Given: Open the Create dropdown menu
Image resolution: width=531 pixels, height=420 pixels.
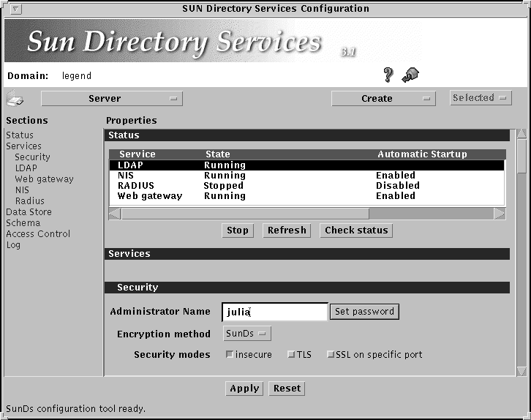Looking at the screenshot, I should 383,99.
